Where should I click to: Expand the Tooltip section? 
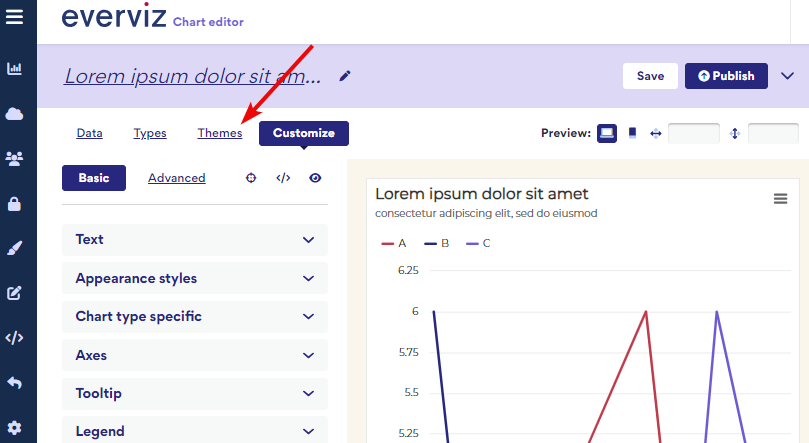(x=195, y=393)
